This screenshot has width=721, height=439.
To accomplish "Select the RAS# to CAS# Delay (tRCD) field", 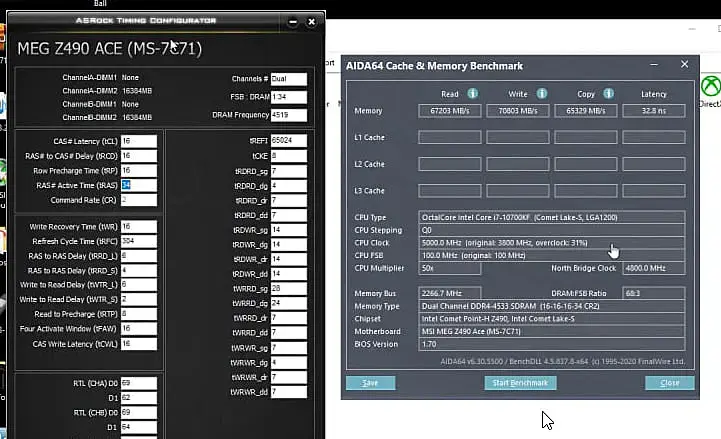I will 139,156.
